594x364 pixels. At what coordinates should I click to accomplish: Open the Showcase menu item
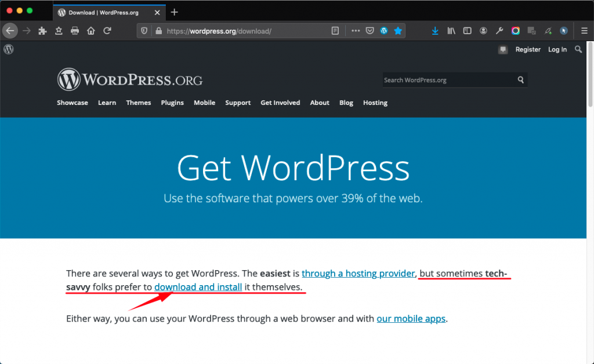click(73, 103)
